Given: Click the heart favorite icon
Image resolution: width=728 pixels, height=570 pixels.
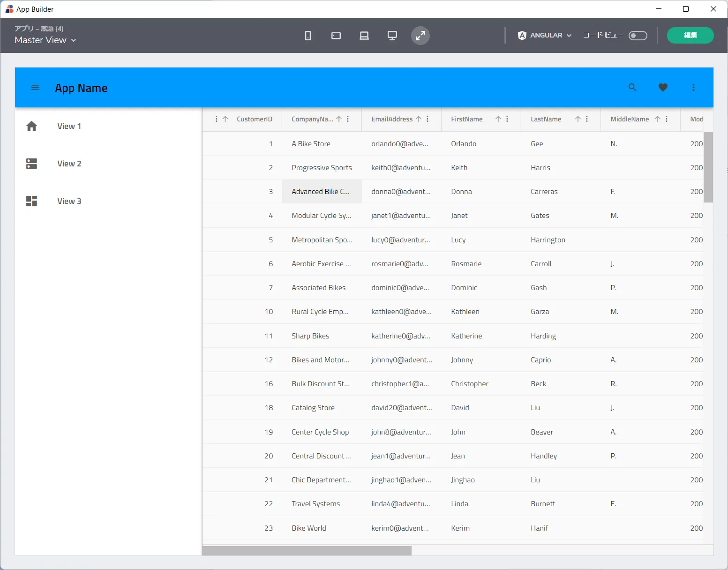Looking at the screenshot, I should click(x=663, y=88).
